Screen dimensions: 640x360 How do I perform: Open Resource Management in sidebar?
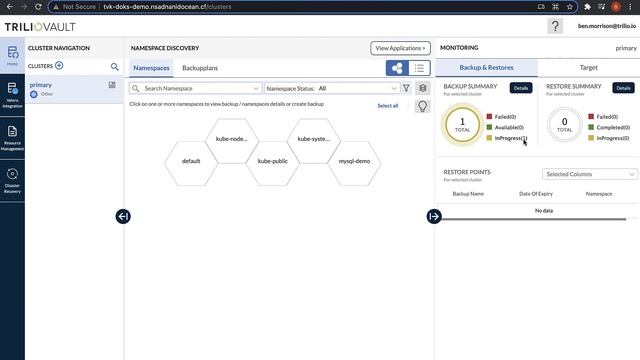(x=12, y=138)
